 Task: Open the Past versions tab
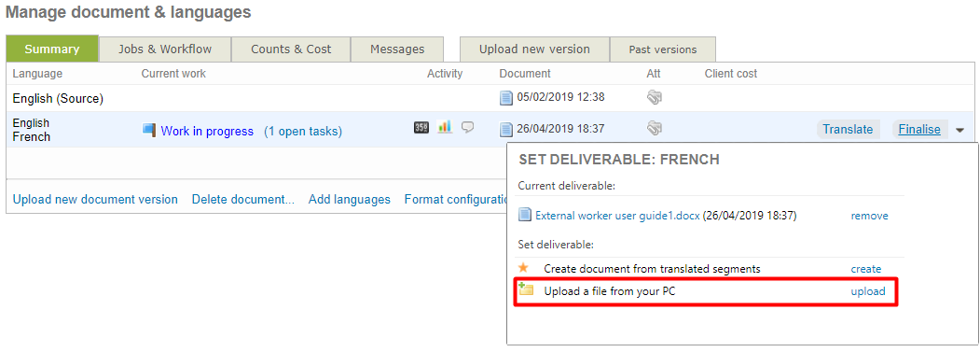tap(662, 49)
